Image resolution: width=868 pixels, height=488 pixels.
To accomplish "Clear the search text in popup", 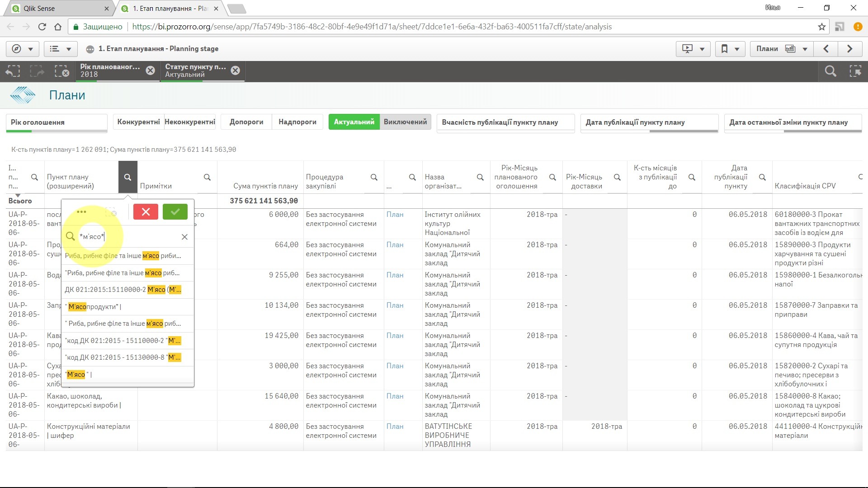I will point(184,237).
